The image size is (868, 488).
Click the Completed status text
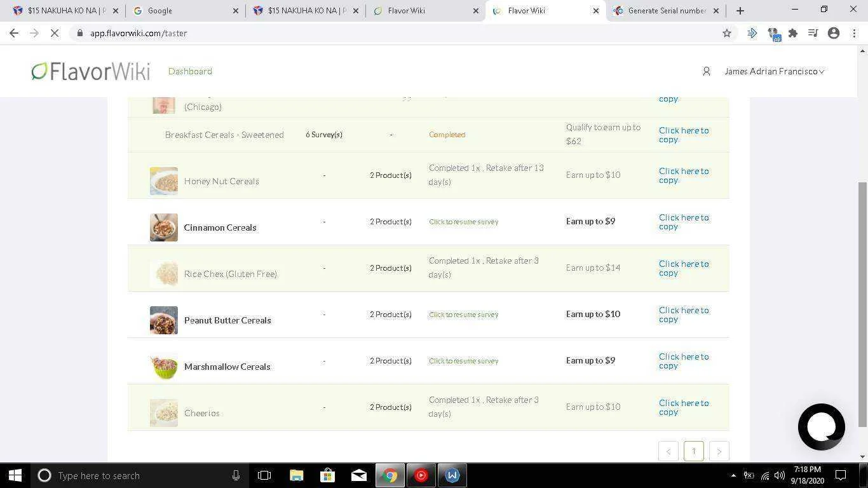pyautogui.click(x=447, y=135)
